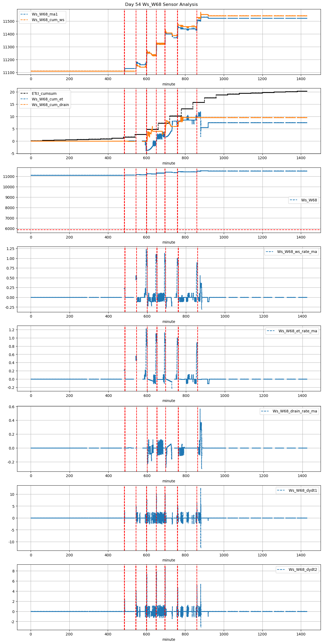Select the Ws_W68_drain_rate_ma legend entry

click(x=295, y=411)
